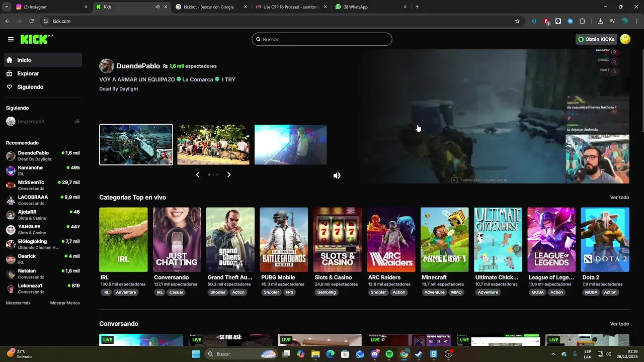644x362 pixels.
Task: Expand recommended list with Mostrar más
Action: coord(18,303)
